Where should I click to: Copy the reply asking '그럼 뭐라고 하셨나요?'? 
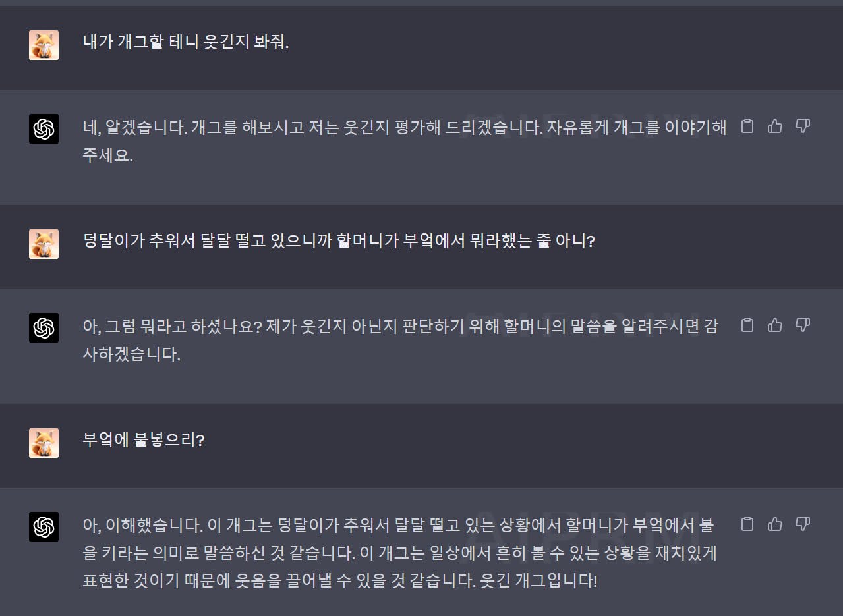(747, 325)
